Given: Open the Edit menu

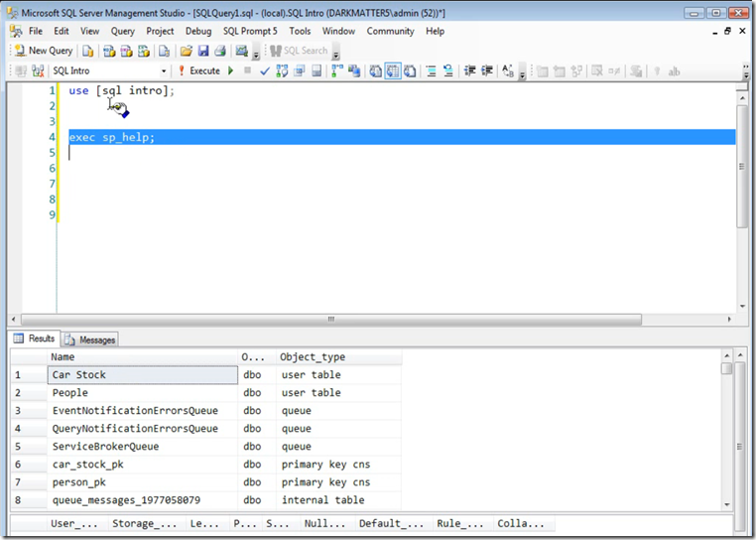Looking at the screenshot, I should (62, 31).
